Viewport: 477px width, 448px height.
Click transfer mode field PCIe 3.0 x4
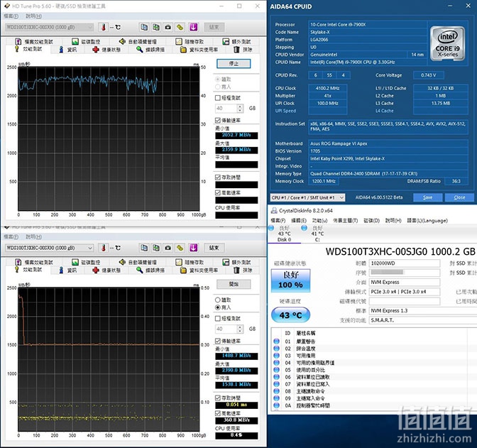405,292
